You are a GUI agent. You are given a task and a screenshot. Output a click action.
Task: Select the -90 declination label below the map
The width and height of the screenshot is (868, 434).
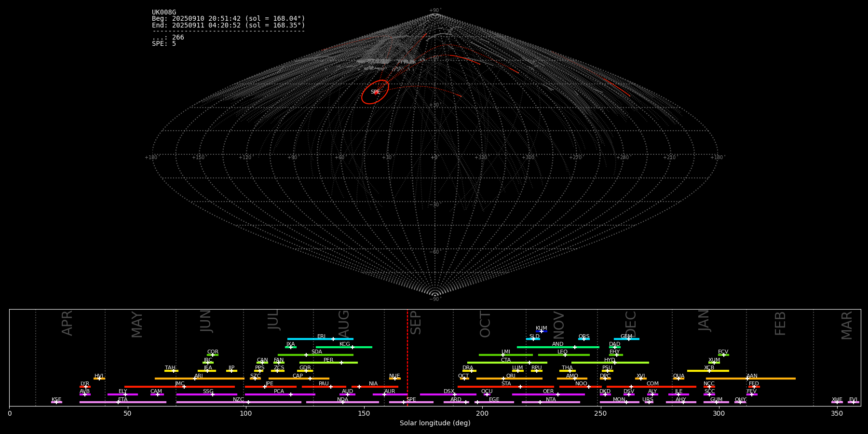click(x=434, y=299)
